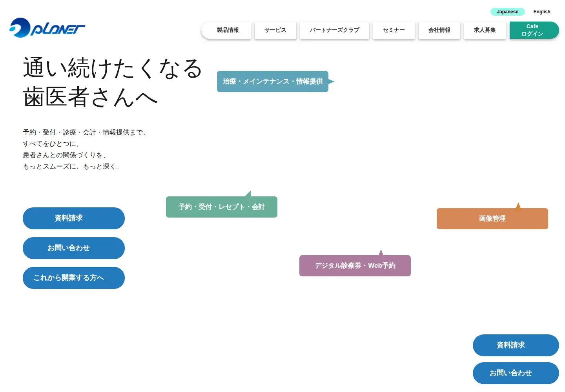This screenshot has height=392, width=565.
Task: Click the Planet company logo
Action: click(x=47, y=27)
